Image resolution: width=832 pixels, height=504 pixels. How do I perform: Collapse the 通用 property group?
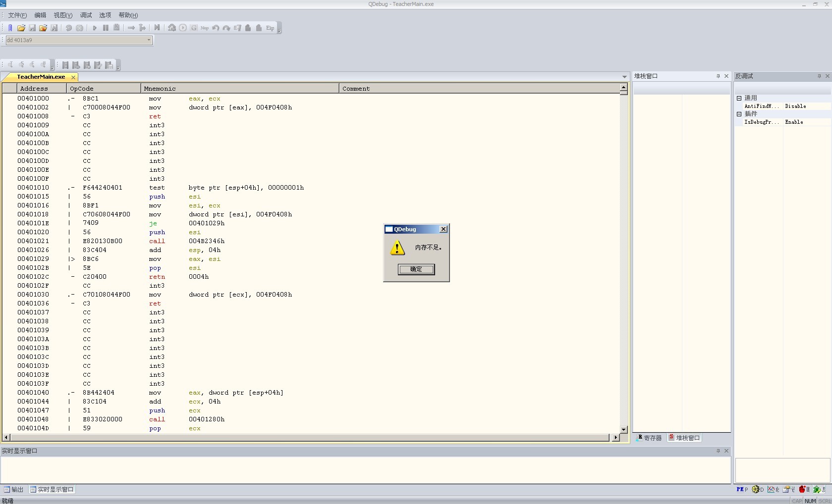coord(739,98)
